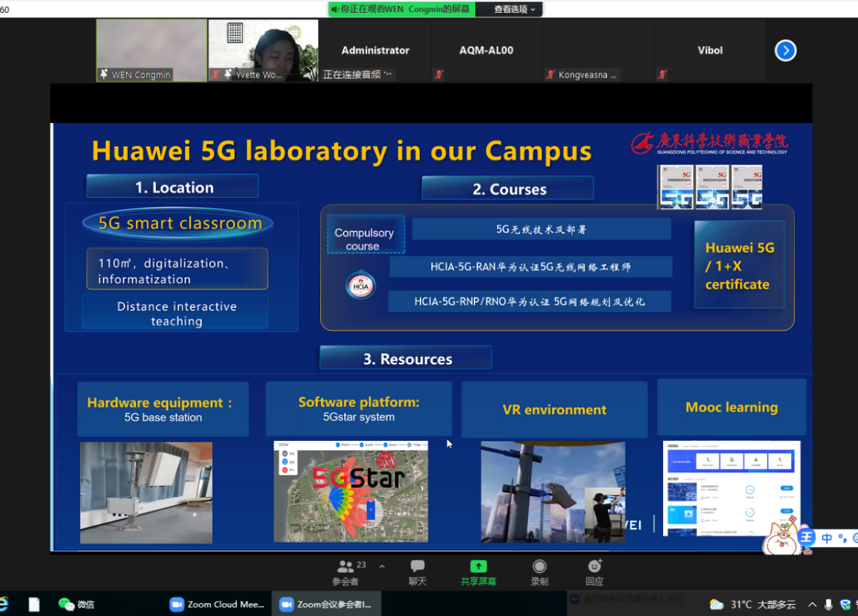Switch to Zoom Cloud Meetings taskbar window
858x616 pixels.
tap(218, 605)
